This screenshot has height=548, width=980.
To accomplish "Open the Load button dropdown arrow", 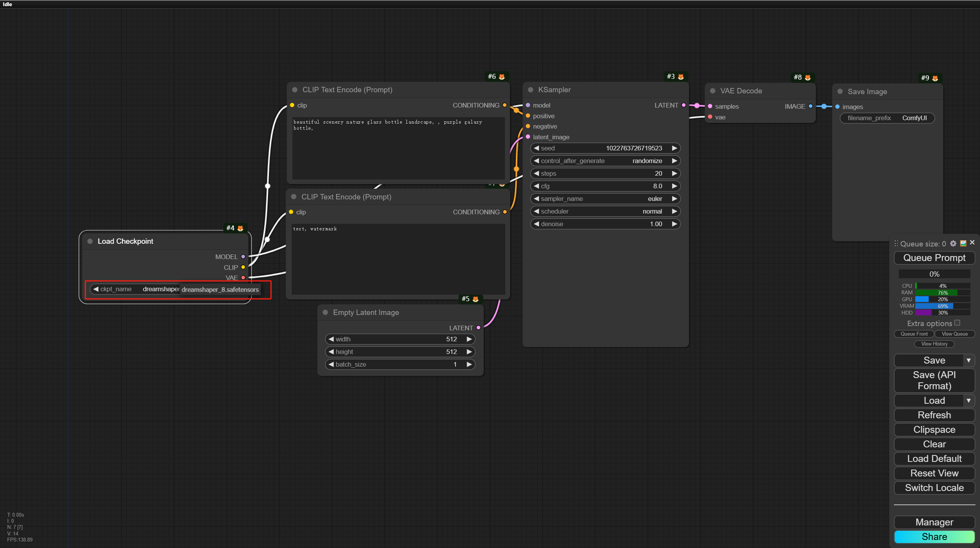I will 969,401.
